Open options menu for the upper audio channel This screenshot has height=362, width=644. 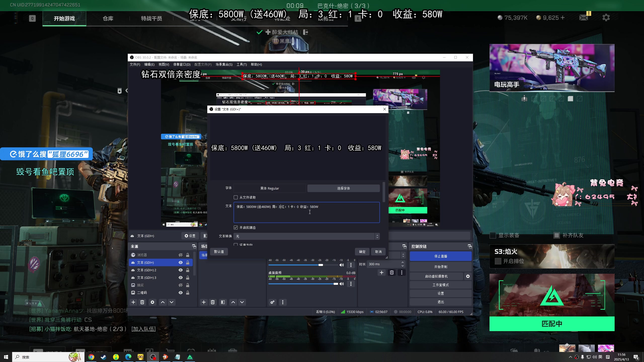(351, 265)
